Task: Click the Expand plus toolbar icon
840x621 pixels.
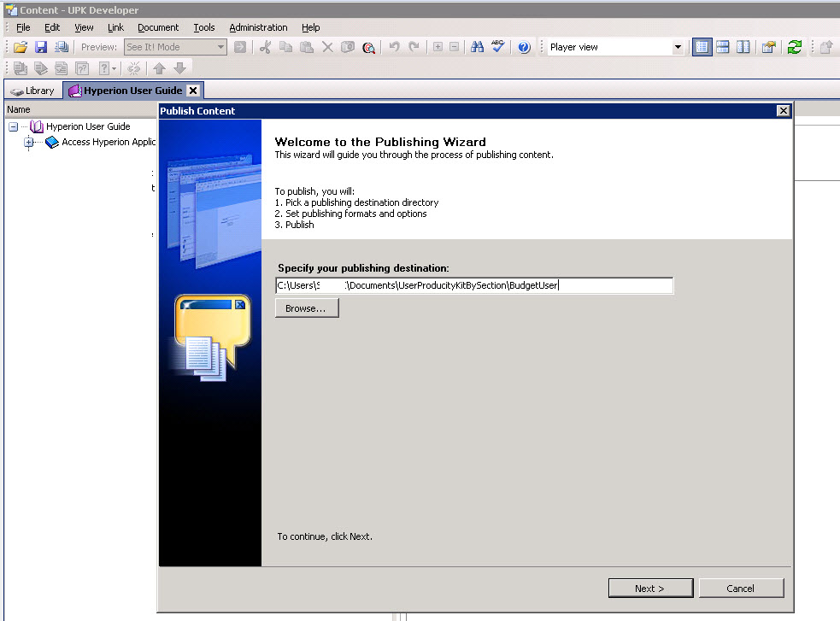Action: (438, 47)
